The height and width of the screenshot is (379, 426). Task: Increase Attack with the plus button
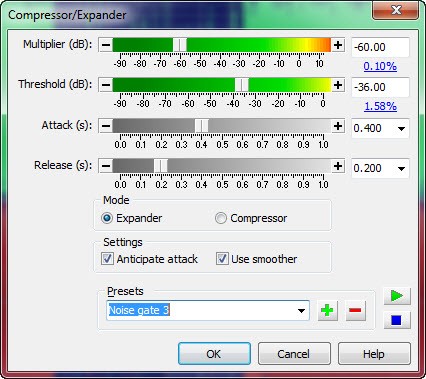point(338,126)
